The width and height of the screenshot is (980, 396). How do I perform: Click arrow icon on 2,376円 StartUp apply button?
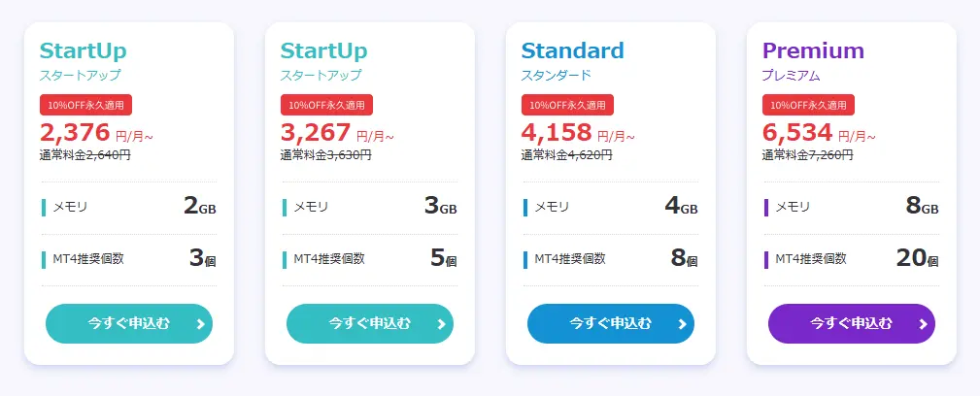click(199, 324)
